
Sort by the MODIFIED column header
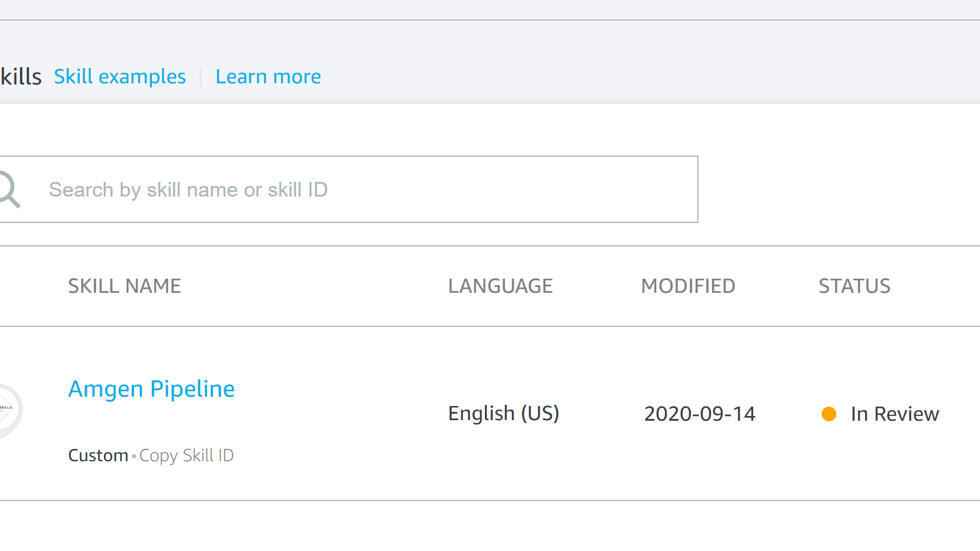click(688, 286)
